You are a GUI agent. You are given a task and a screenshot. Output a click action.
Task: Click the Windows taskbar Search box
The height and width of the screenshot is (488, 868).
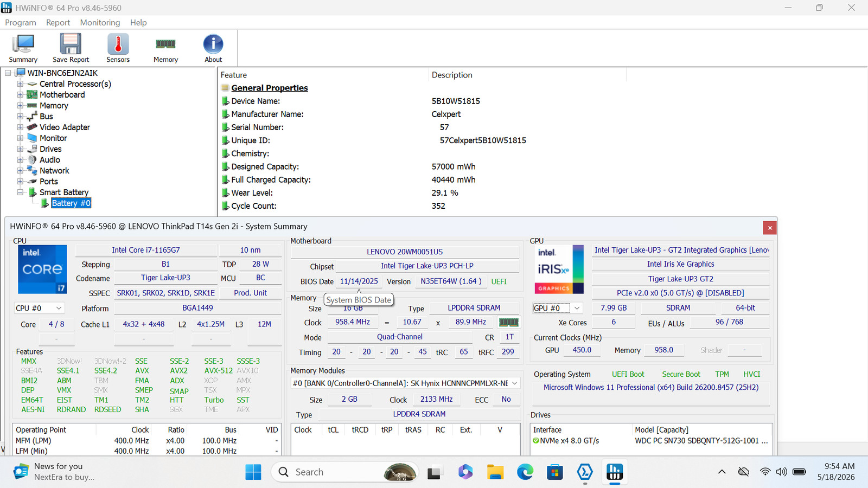pos(345,472)
